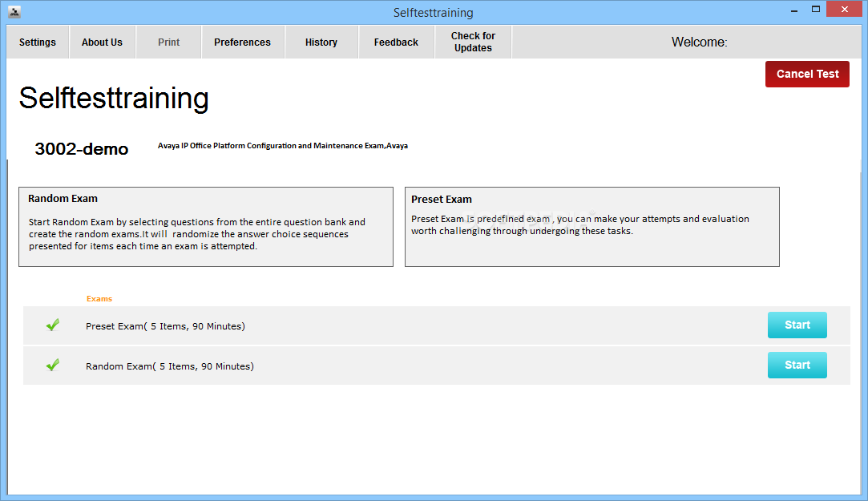Viewport: 868px width, 501px height.
Task: Start the Random Exam
Action: point(797,365)
